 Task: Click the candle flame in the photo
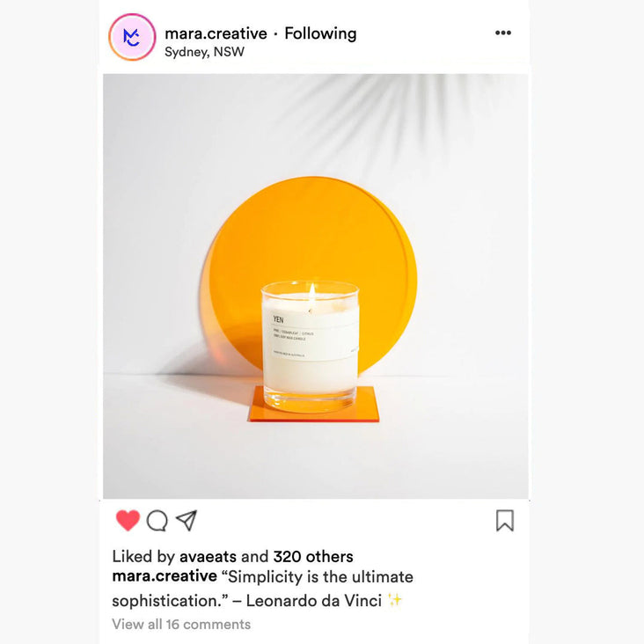point(312,291)
